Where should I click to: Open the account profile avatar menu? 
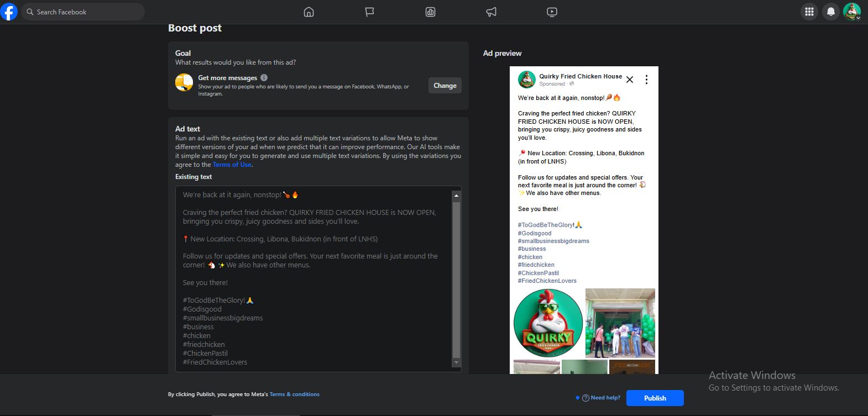(852, 12)
